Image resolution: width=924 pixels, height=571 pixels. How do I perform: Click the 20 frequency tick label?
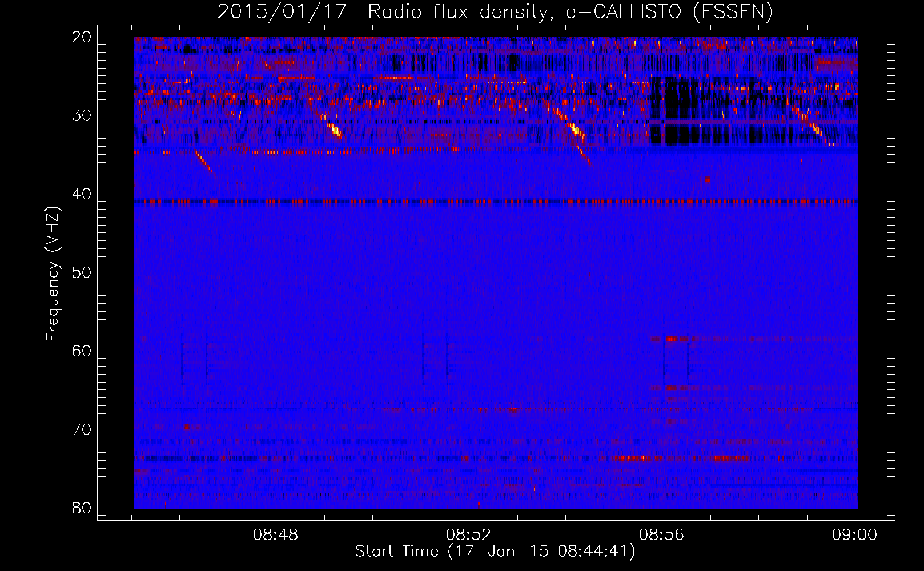[x=82, y=37]
